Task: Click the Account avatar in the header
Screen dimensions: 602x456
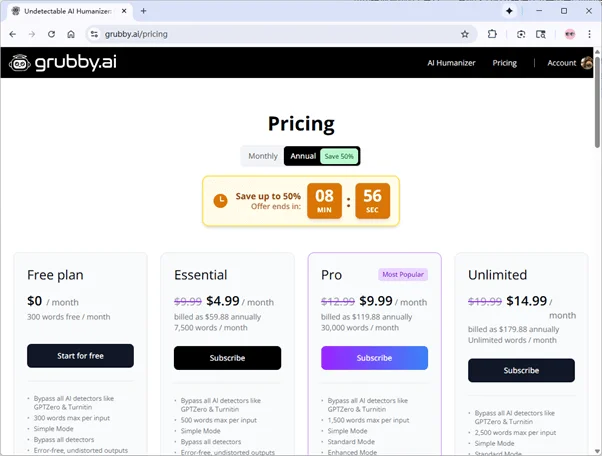Action: pos(586,63)
